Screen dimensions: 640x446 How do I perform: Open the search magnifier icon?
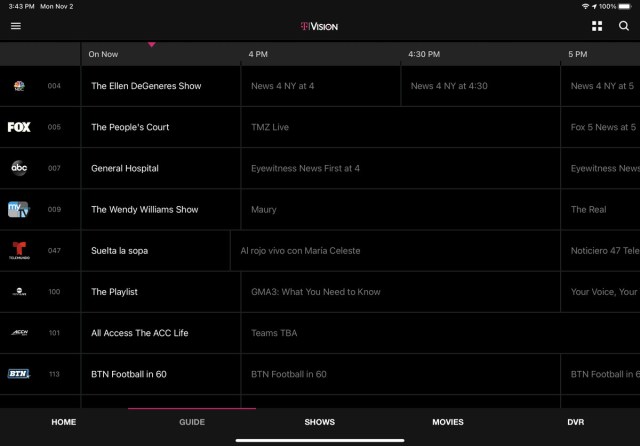(x=623, y=26)
